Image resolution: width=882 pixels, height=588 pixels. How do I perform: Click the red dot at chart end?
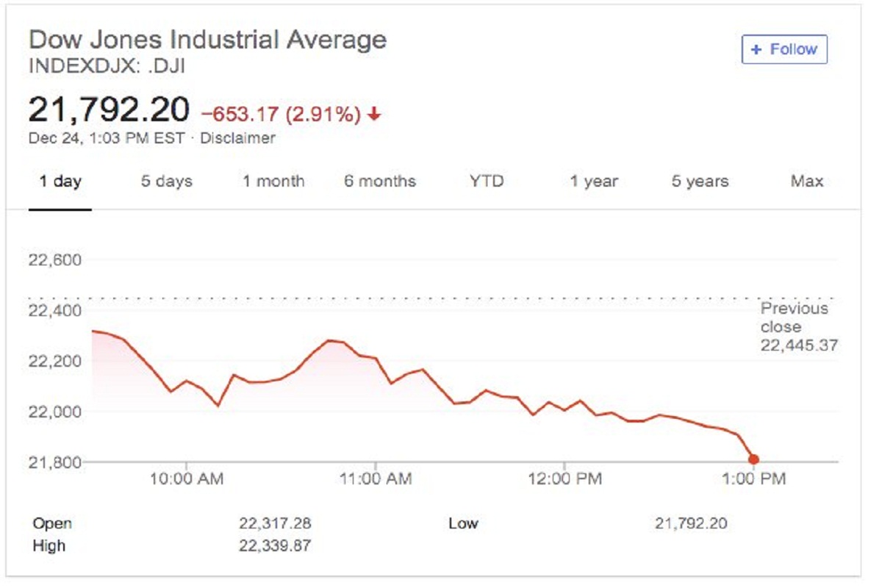753,459
